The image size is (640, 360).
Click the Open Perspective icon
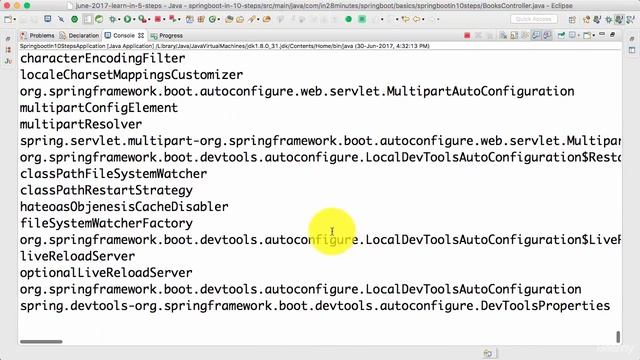(x=572, y=20)
